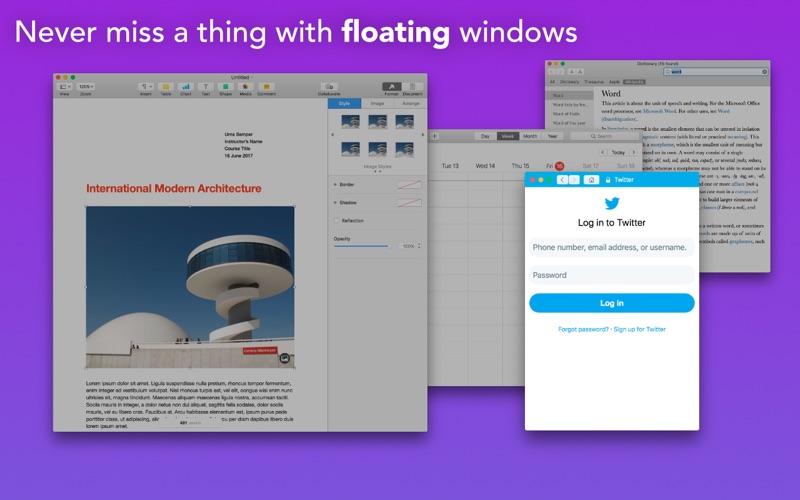Enable the Reflection checkbox
The height and width of the screenshot is (500, 800).
pos(336,220)
